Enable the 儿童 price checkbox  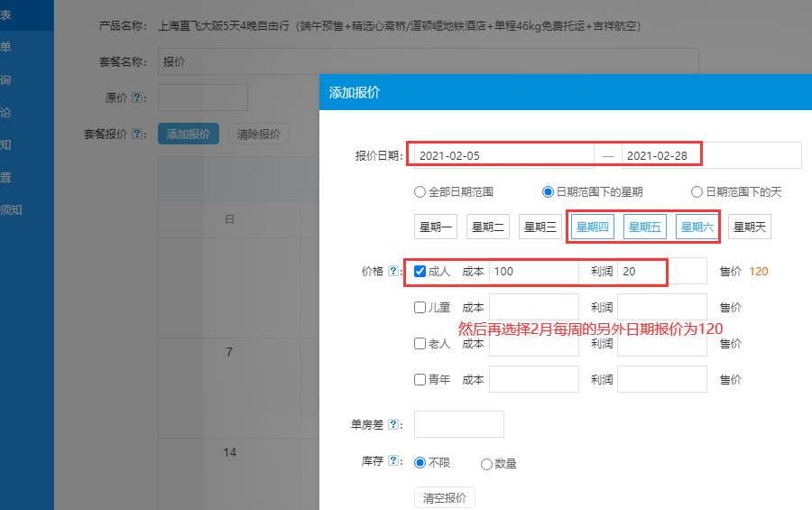[x=420, y=308]
